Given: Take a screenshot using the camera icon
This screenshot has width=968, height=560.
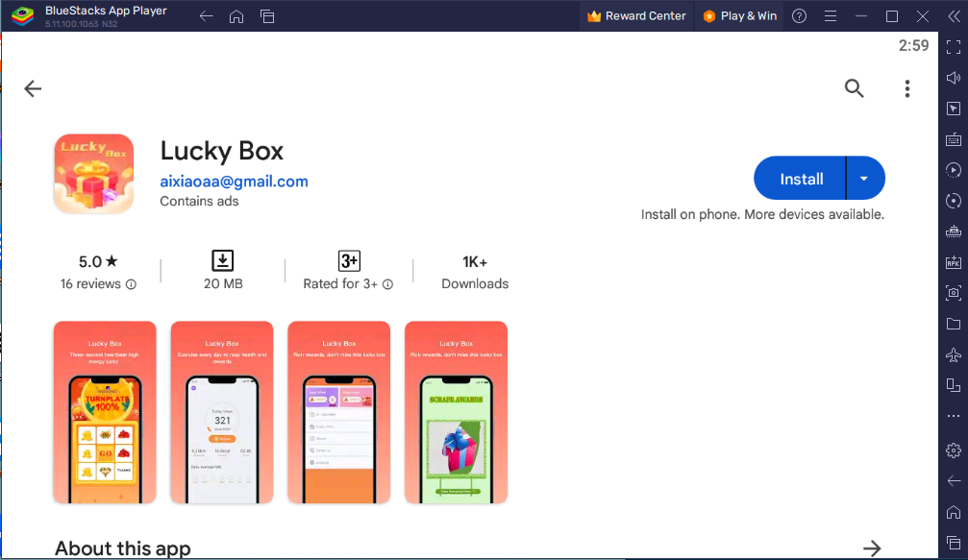Looking at the screenshot, I should 954,293.
